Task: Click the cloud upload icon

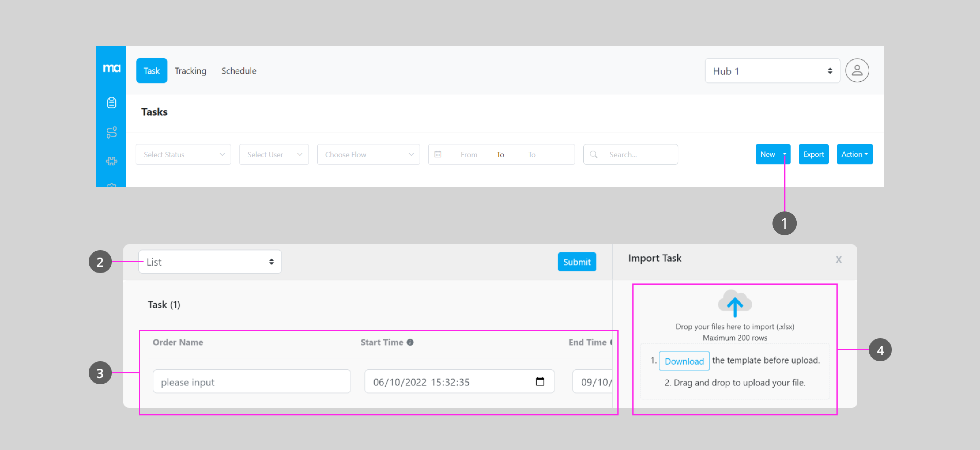Action: coord(735,304)
